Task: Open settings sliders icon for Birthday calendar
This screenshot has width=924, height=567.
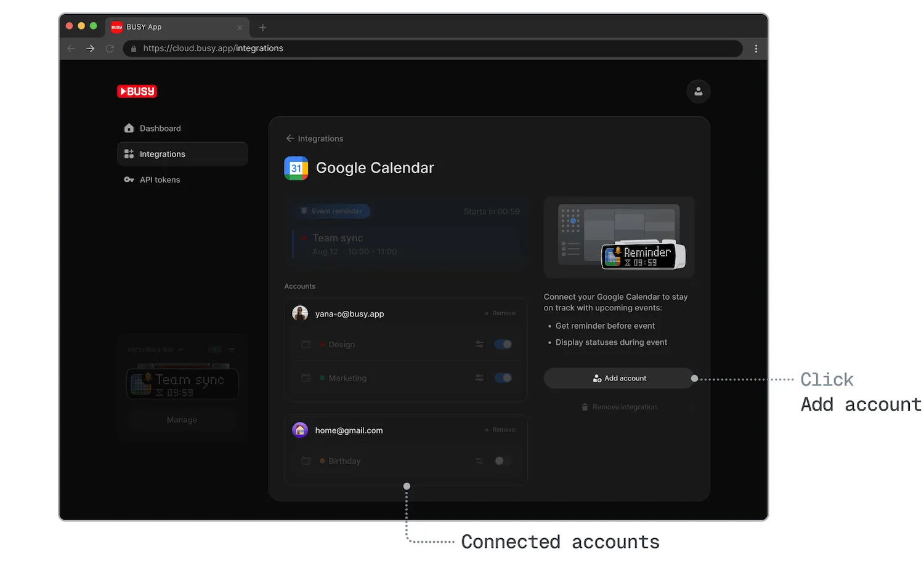Action: (x=479, y=460)
